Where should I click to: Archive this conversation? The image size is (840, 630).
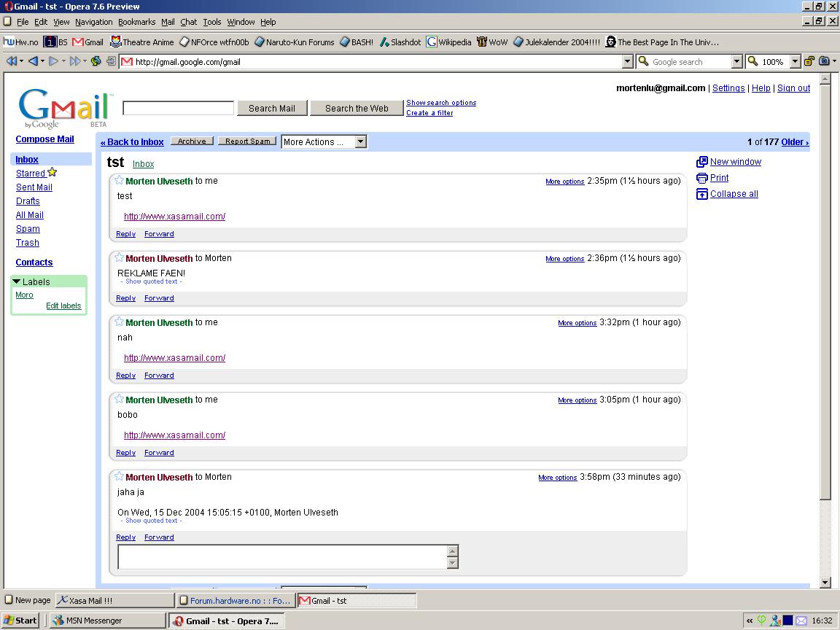[x=192, y=141]
